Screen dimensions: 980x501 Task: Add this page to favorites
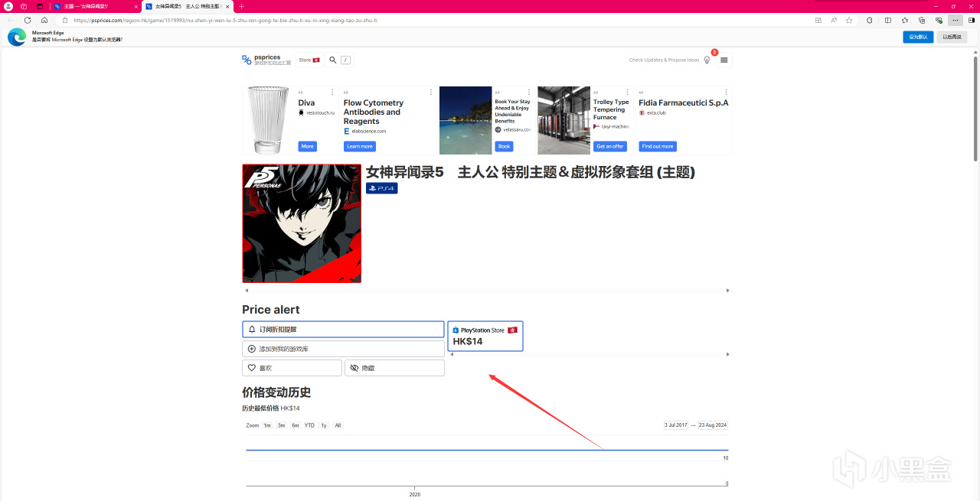point(849,20)
